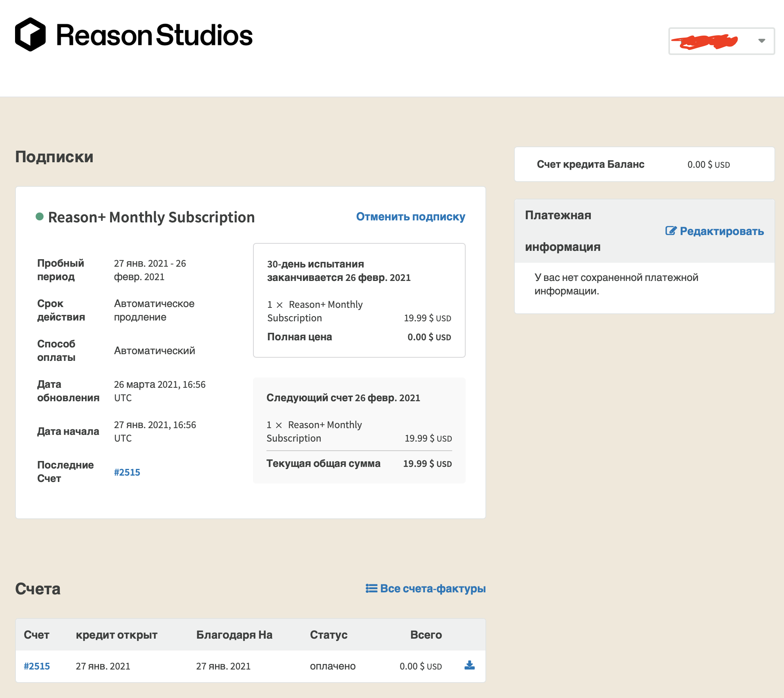Click the Reason Studios hexagon logo icon

(30, 34)
